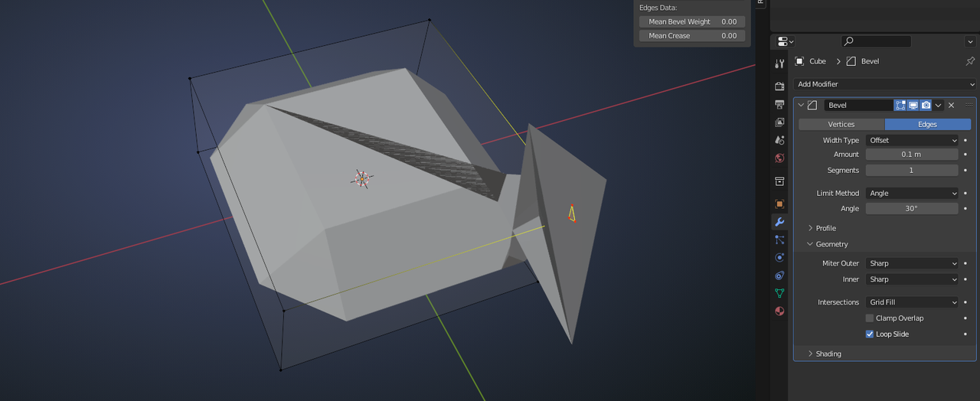This screenshot has height=401, width=980.
Task: Toggle Bevel modifier edit mode display
Action: pyautogui.click(x=900, y=105)
